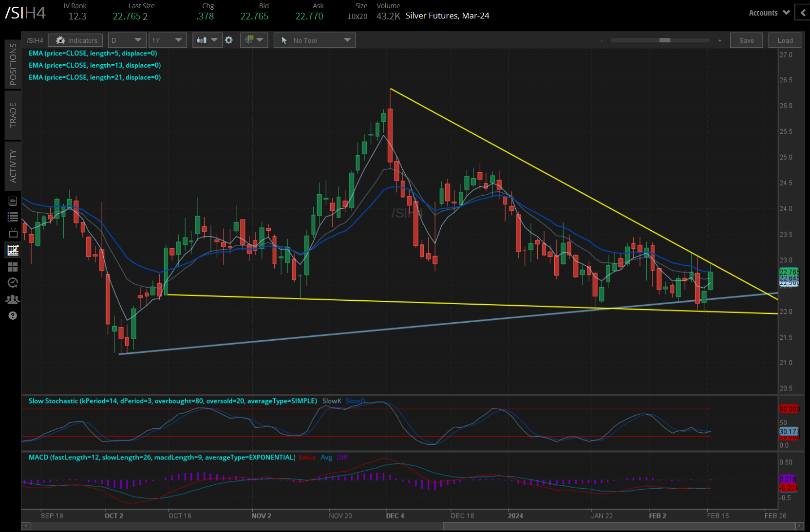Click the Save button
Screen dimensions: 810x532
click(746, 40)
